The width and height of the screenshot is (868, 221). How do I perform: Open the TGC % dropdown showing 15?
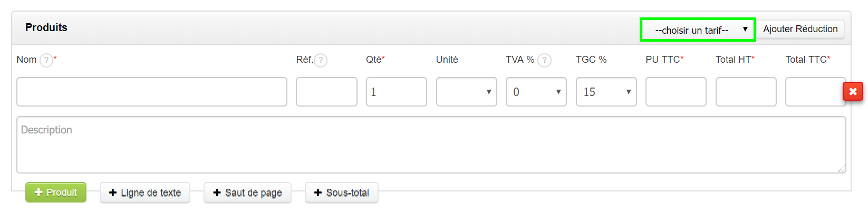coord(606,92)
